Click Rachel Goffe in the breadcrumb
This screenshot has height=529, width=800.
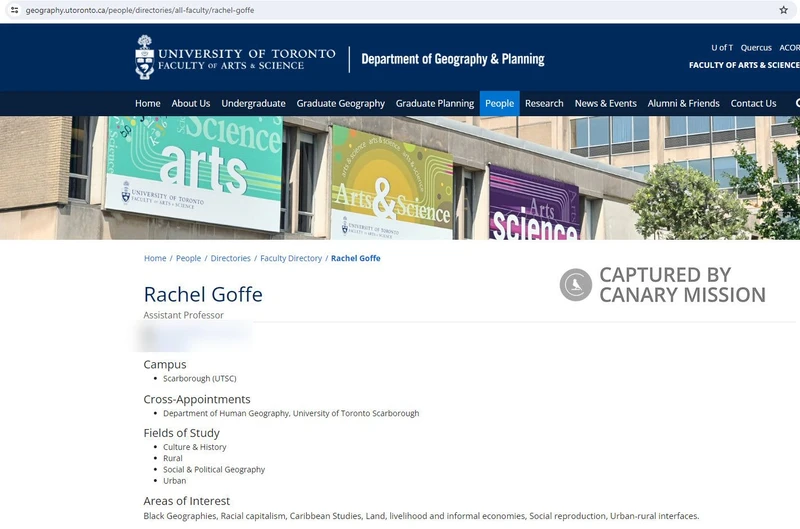coord(356,258)
